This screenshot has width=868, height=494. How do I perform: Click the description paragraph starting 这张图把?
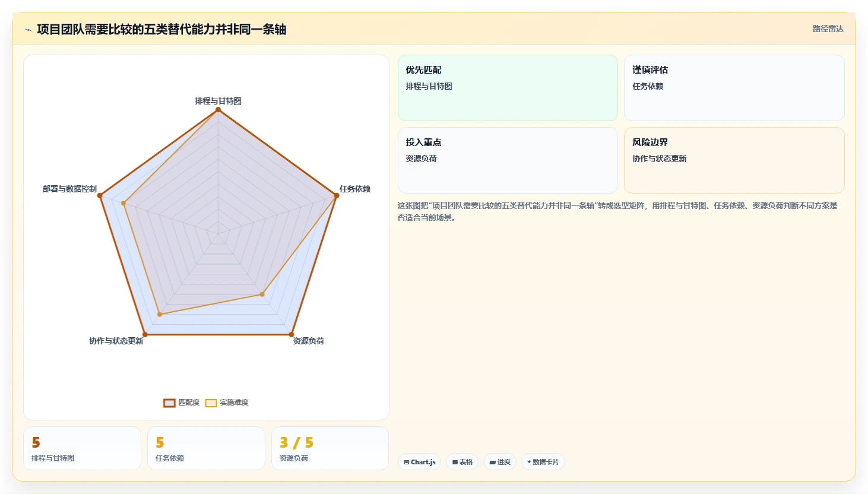617,211
